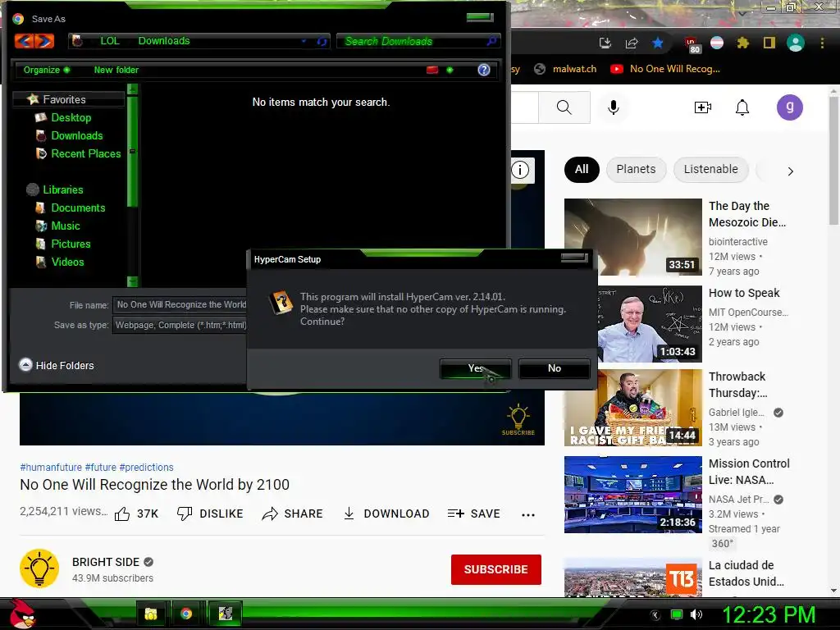The width and height of the screenshot is (840, 630).
Task: Open YouTube notifications bell
Action: pyautogui.click(x=742, y=107)
